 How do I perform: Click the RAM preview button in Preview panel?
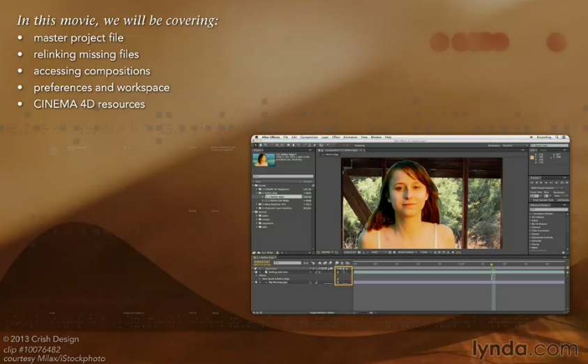coord(566,183)
